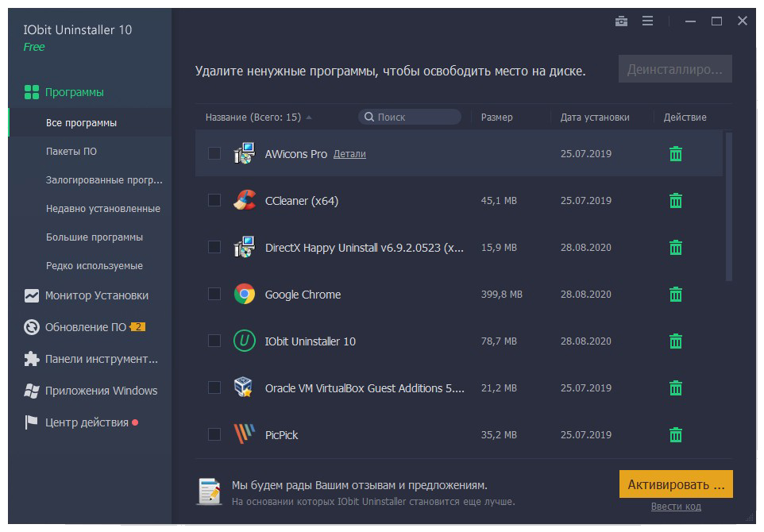Click the search magnifier icon
Screen dimensions: 764x532
coord(369,117)
